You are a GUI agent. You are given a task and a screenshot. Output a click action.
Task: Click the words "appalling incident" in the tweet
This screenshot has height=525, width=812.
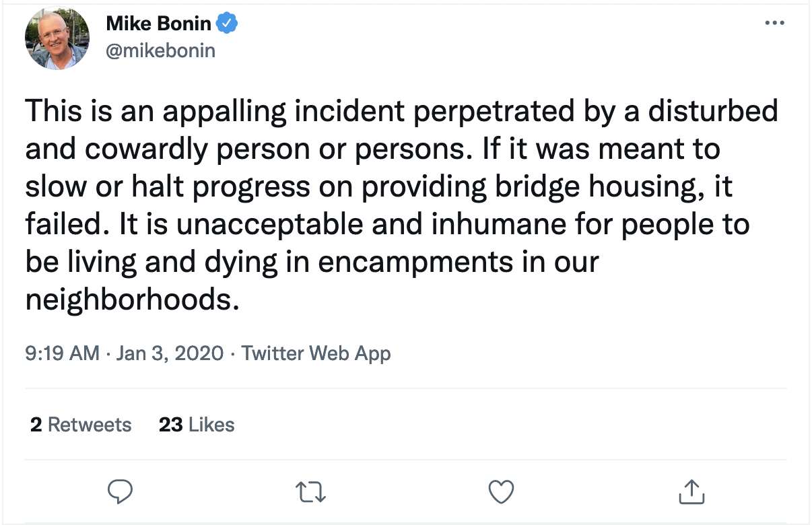249,111
